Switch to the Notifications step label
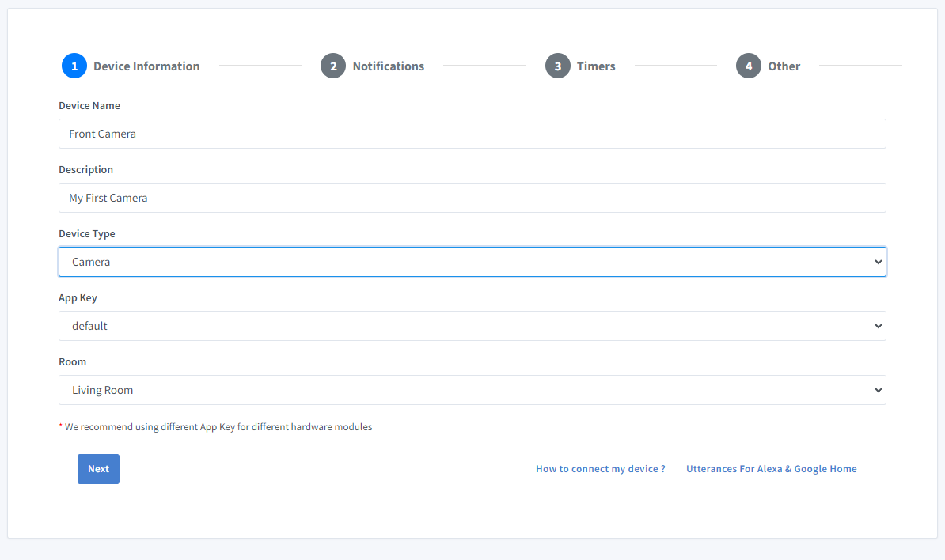Viewport: 945px width, 560px height. (x=388, y=66)
